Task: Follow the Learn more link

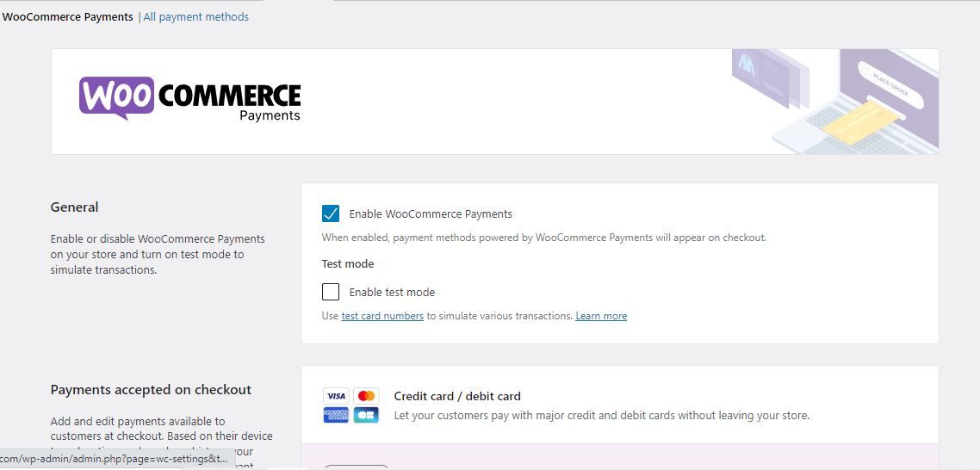Action: pyautogui.click(x=601, y=316)
